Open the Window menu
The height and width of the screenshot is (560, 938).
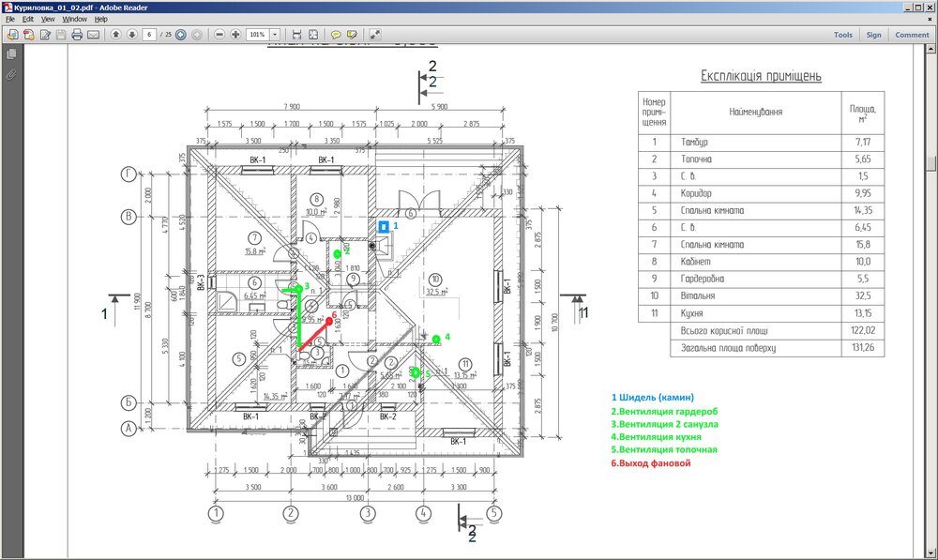tap(75, 19)
